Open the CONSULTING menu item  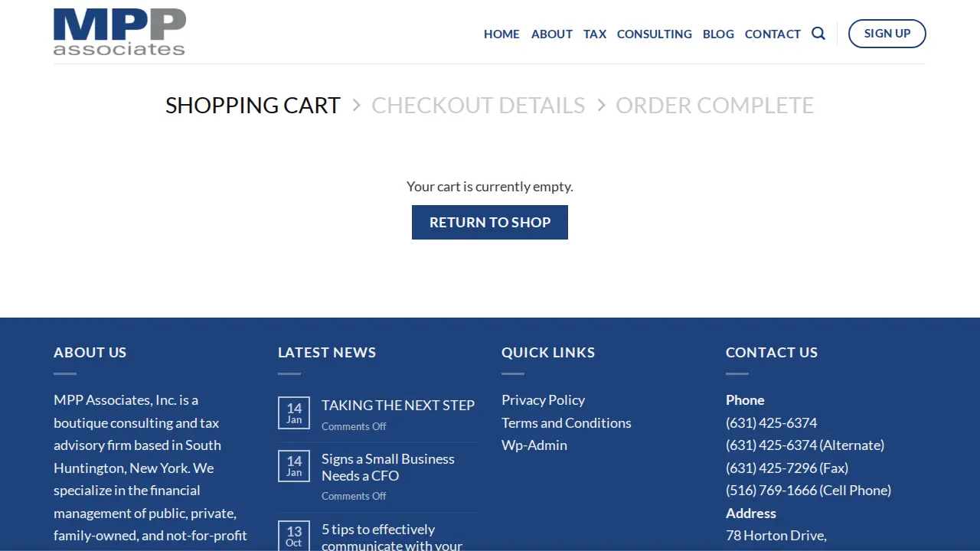[655, 34]
